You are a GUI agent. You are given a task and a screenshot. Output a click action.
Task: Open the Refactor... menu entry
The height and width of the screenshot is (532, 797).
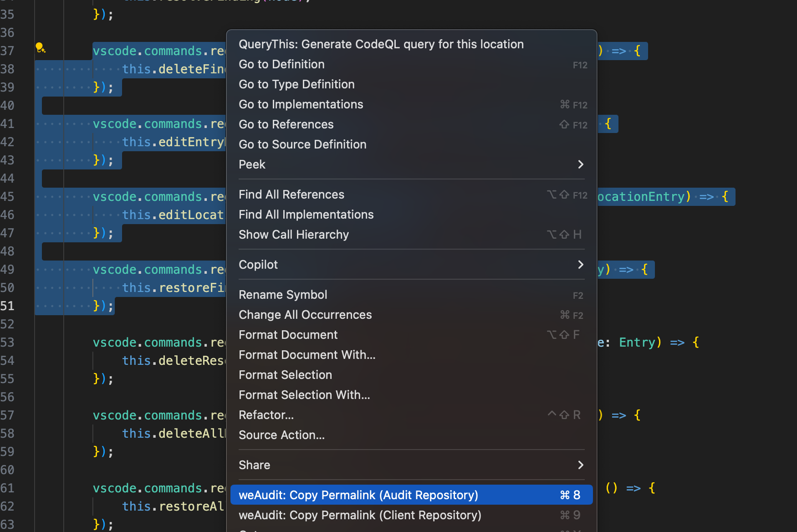pos(411,415)
